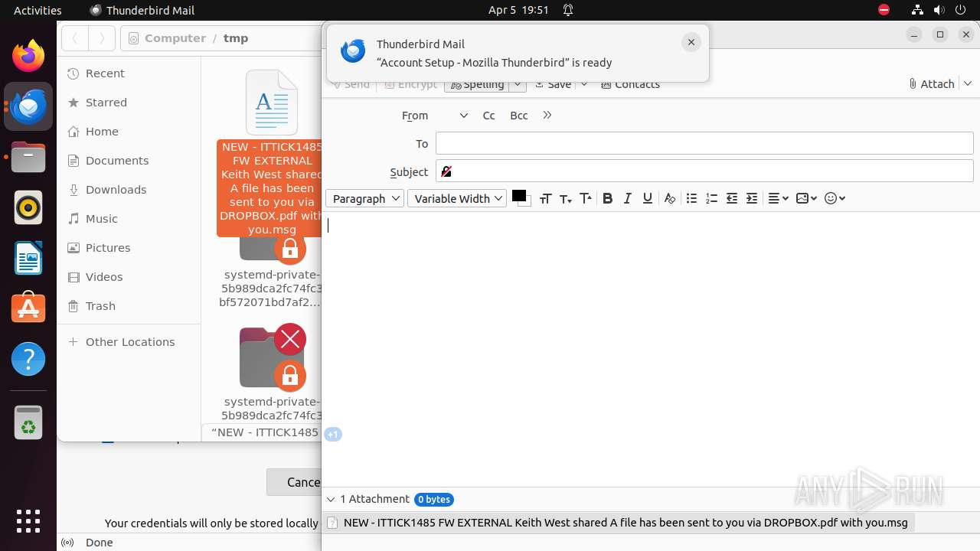
Task: Click the Save button
Action: pyautogui.click(x=554, y=84)
